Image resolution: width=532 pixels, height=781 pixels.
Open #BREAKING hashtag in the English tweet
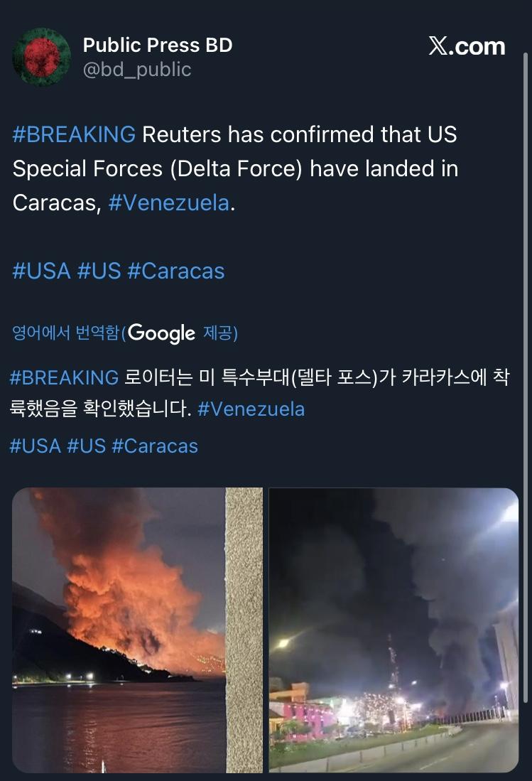[74, 134]
